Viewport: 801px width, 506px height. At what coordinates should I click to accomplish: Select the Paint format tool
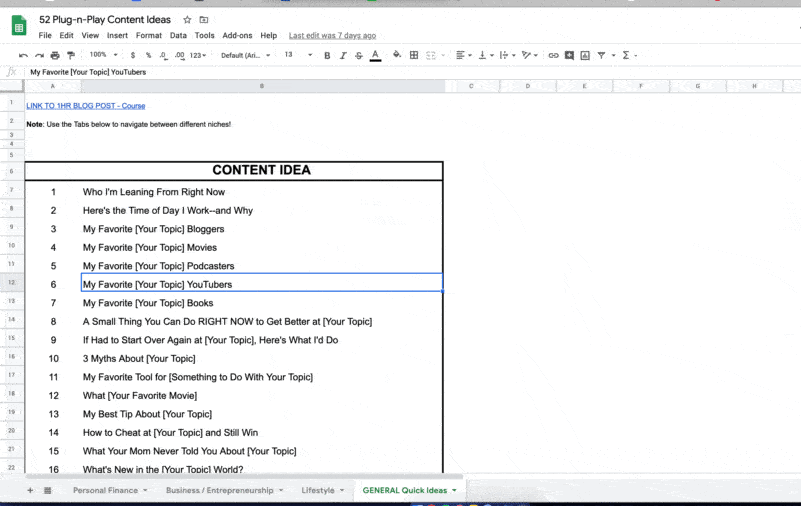tap(71, 55)
